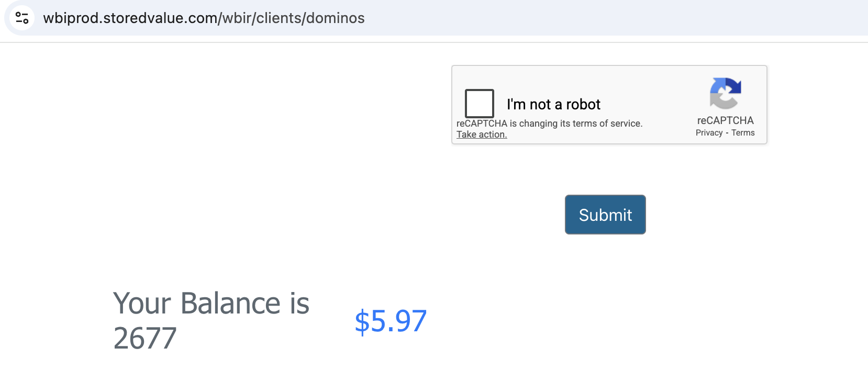868x381 pixels.
Task: Open the site information icon in address bar
Action: coord(22,18)
